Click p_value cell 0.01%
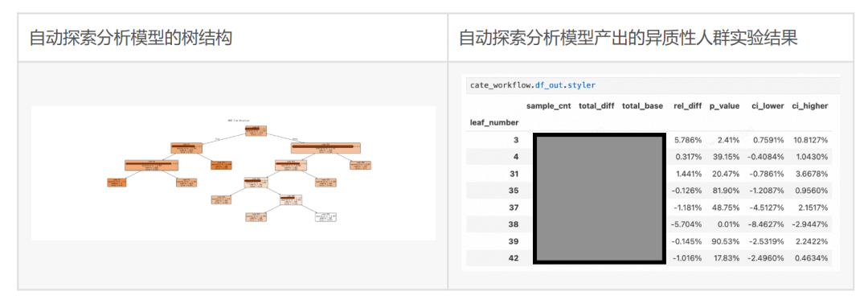868x300 pixels. click(728, 224)
